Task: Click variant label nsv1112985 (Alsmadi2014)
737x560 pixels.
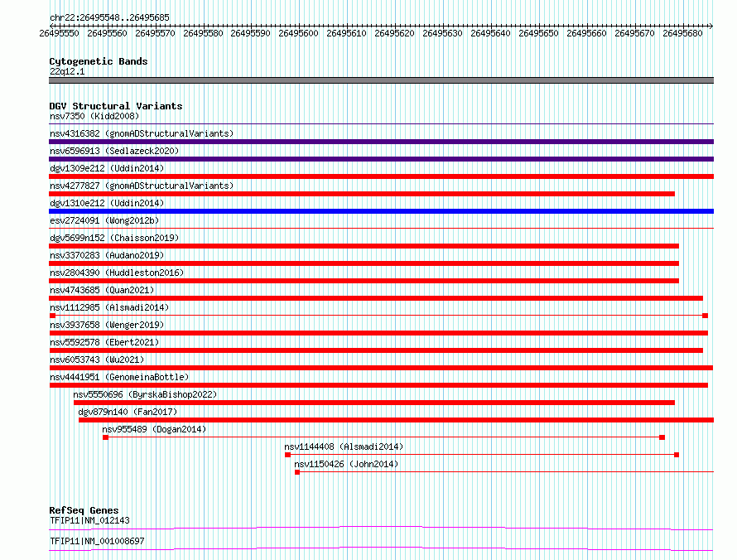Action: click(x=109, y=307)
